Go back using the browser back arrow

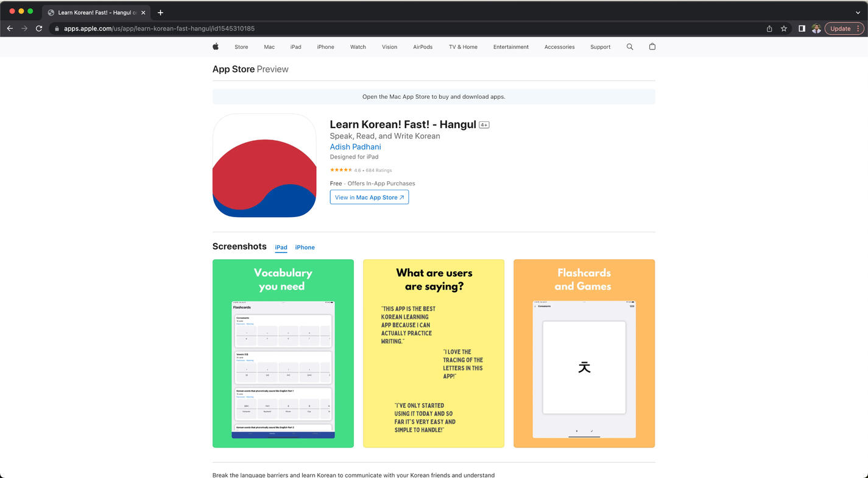tap(10, 28)
